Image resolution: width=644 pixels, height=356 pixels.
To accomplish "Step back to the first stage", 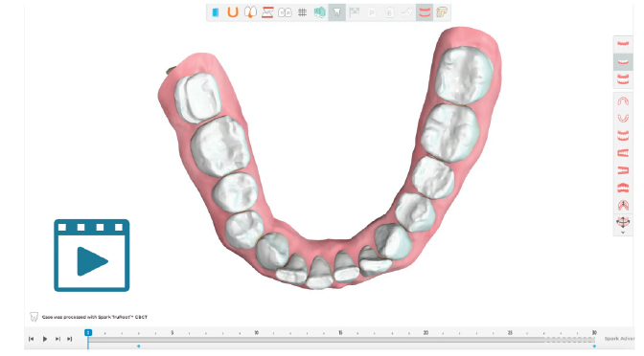I will pyautogui.click(x=32, y=339).
